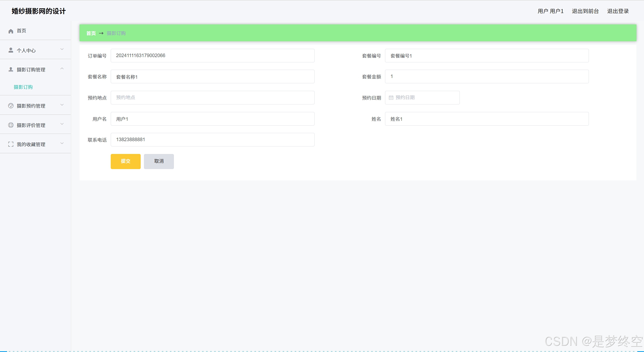
Task: Click 退出到前台 in the header
Action: point(585,11)
